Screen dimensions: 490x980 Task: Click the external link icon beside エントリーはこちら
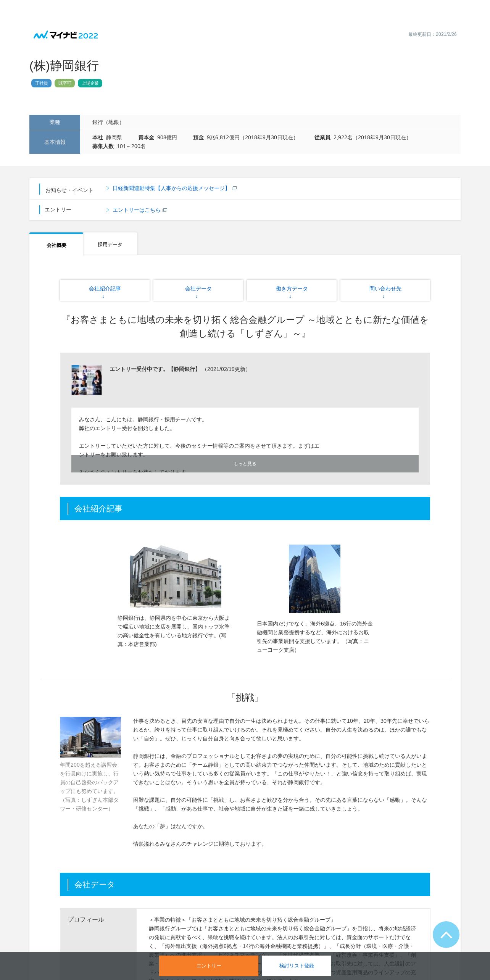click(x=165, y=210)
